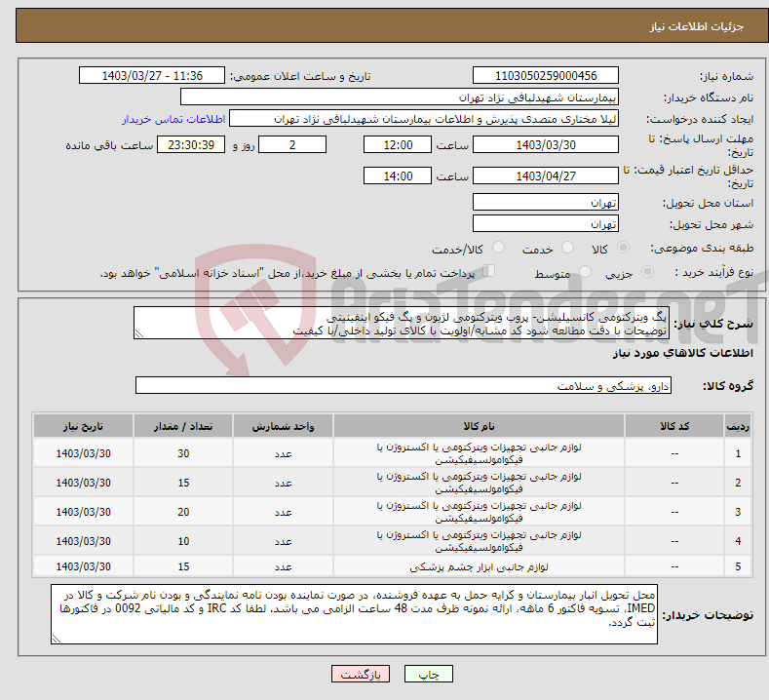Click the goods group field دارو، پزشکی و سلامت
The image size is (769, 700).
(x=404, y=385)
